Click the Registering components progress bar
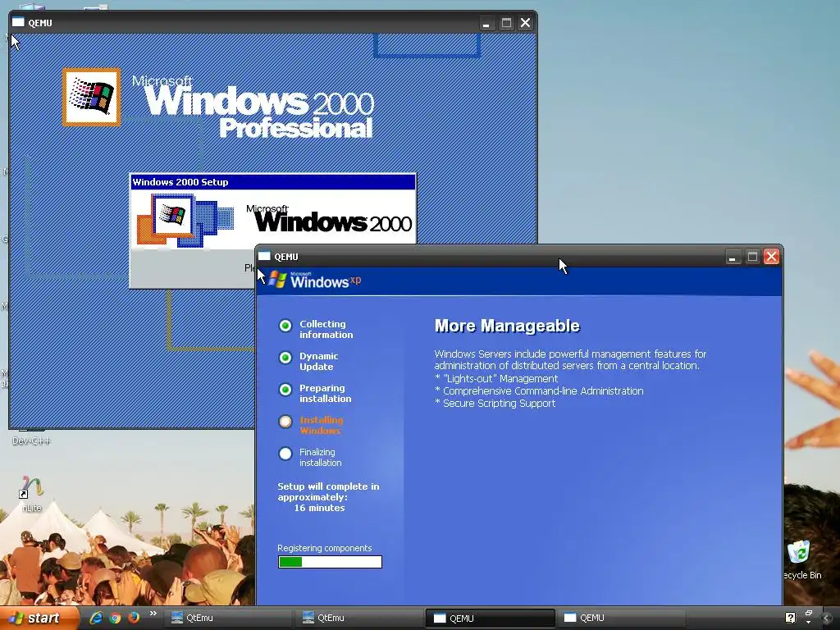 click(330, 562)
